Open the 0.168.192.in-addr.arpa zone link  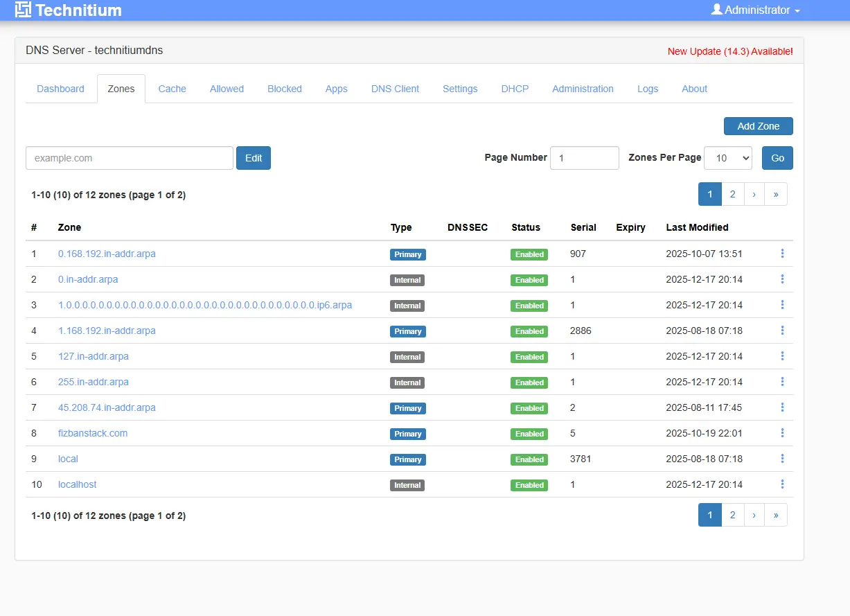pyautogui.click(x=107, y=254)
